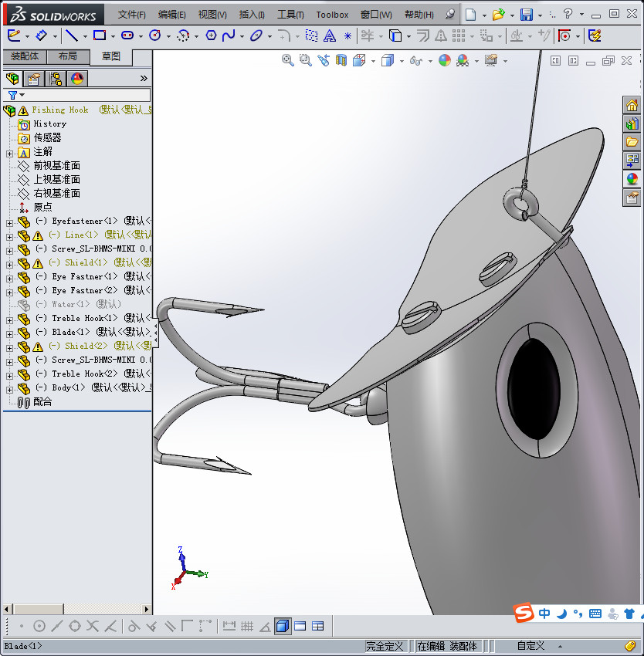This screenshot has height=656, width=644.
Task: Expand the Body<1> component node
Action: [x=9, y=388]
